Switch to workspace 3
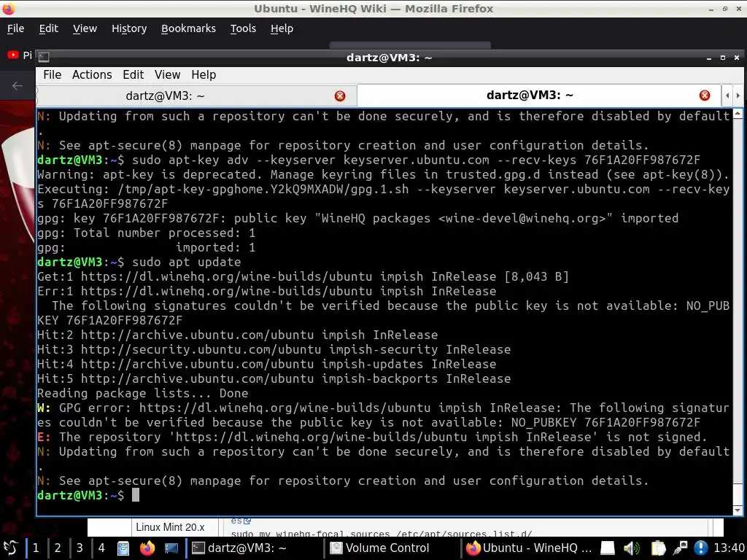Screen dimensions: 747x560 pyautogui.click(x=80, y=548)
